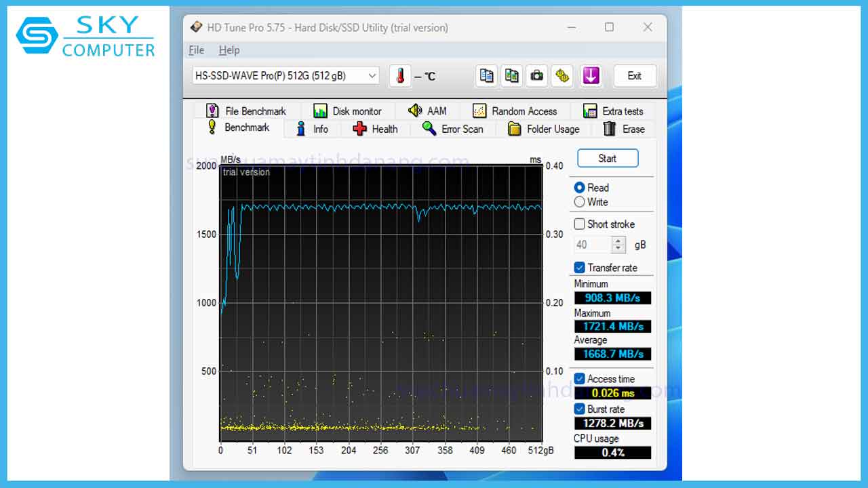Switch to the Random Access tab
This screenshot has height=488, width=868.
tap(515, 111)
